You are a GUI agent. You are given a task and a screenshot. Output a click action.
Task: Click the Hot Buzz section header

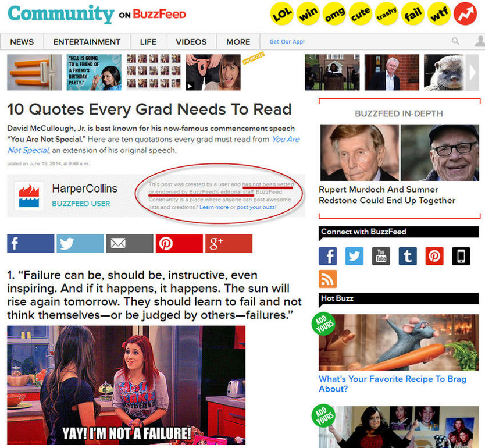[399, 299]
